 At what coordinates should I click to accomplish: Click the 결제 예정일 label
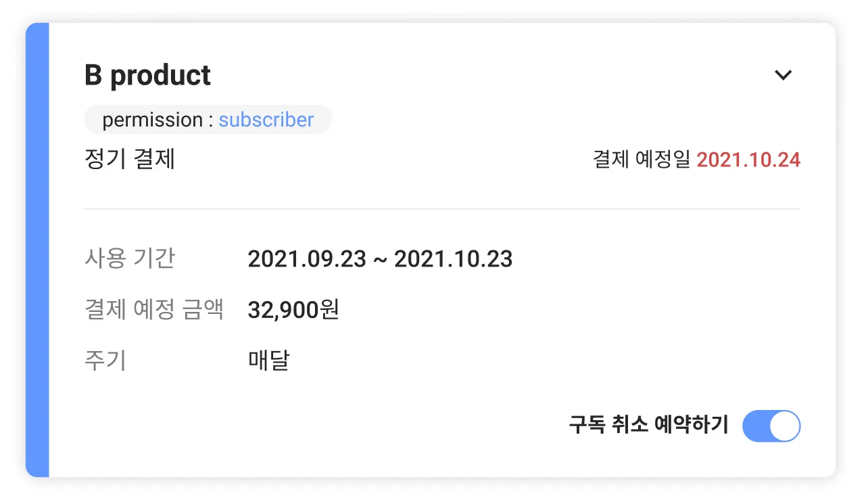click(x=642, y=160)
